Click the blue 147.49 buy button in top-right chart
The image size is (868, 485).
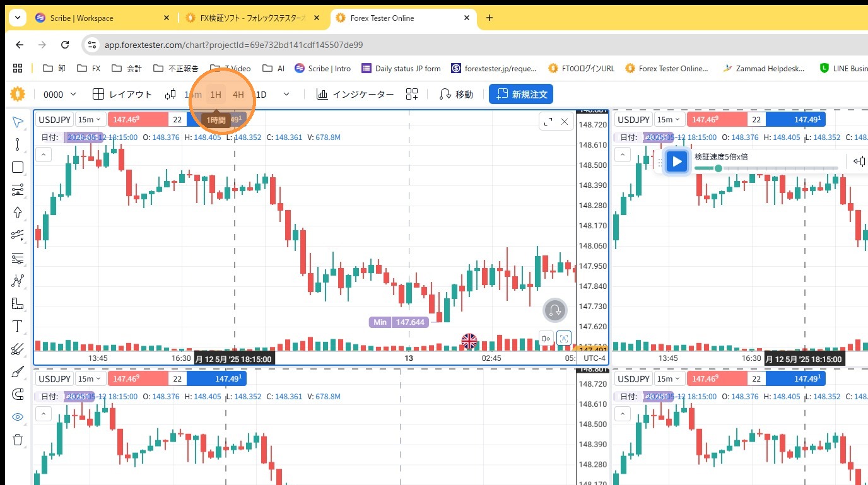795,120
